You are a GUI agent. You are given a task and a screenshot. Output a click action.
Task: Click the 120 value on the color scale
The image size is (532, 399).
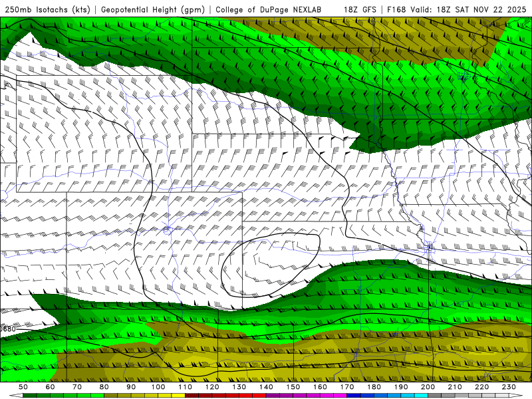coord(212,387)
